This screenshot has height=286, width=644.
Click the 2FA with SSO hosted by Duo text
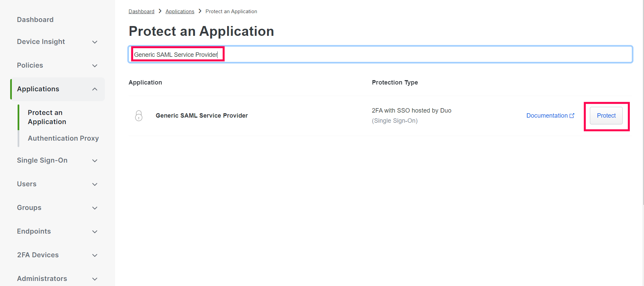point(412,111)
